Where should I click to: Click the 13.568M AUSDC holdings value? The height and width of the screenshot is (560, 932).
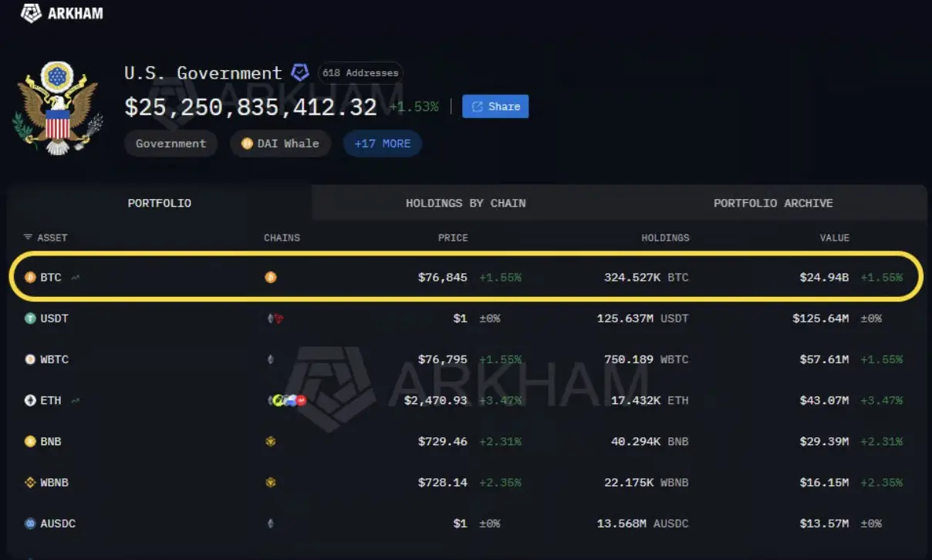click(643, 524)
